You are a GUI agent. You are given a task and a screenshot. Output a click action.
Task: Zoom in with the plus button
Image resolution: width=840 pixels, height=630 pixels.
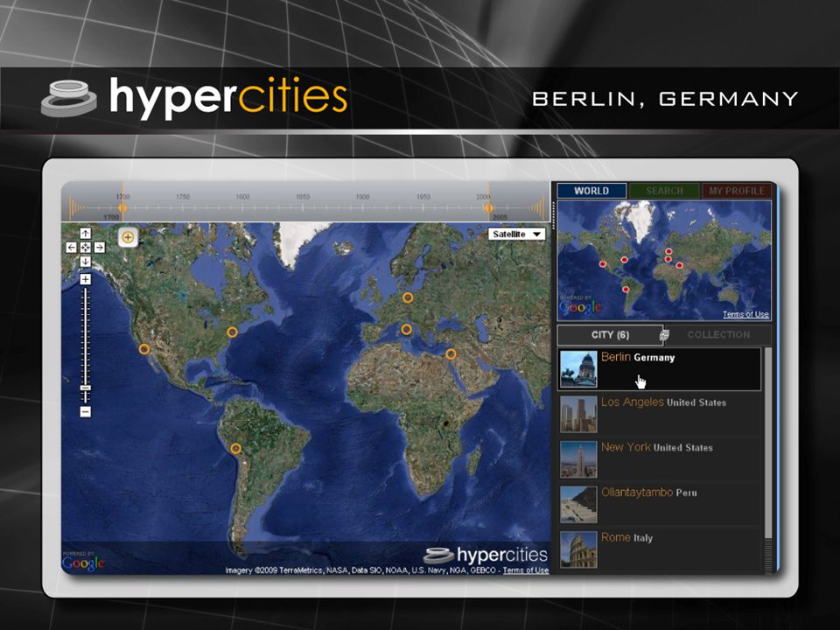coord(85,279)
